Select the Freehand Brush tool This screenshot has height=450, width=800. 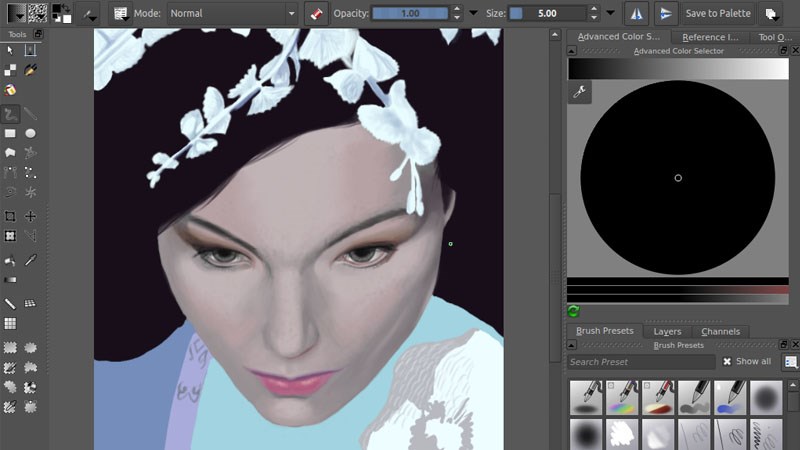[10, 114]
